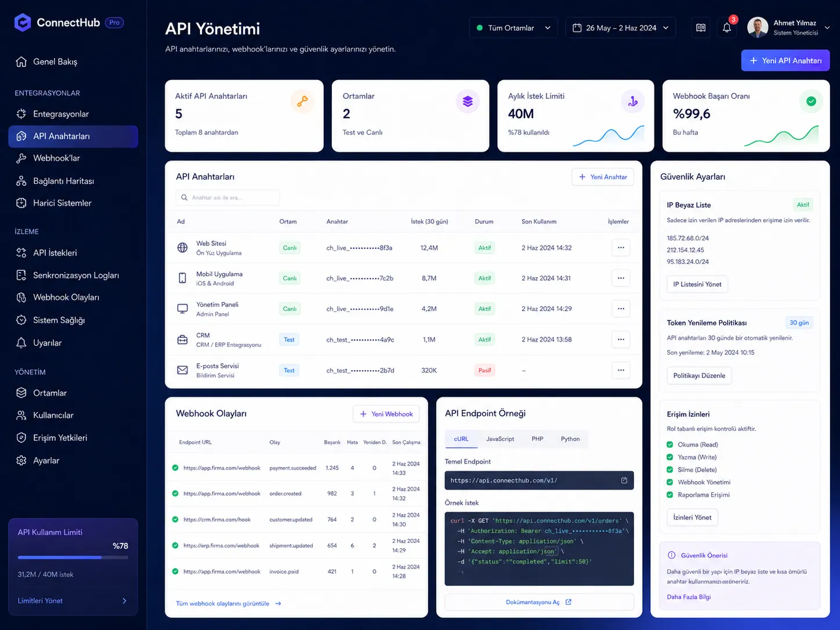
Task: Open the Dokümantasyonu Aç link
Action: [539, 602]
